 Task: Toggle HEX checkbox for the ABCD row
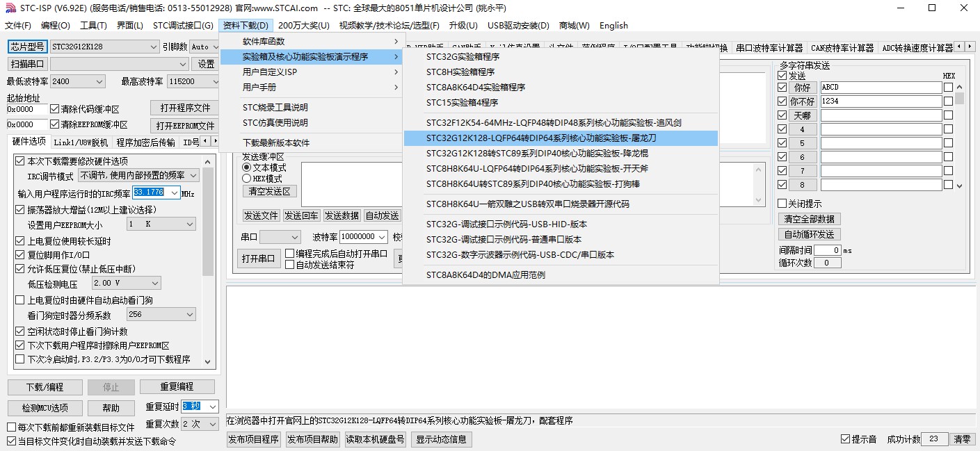(x=948, y=88)
